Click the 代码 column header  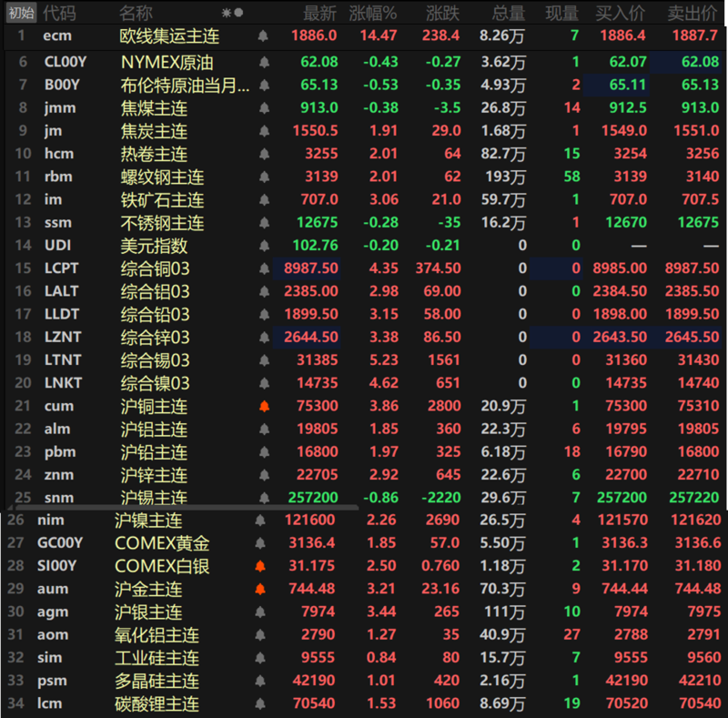click(x=60, y=13)
